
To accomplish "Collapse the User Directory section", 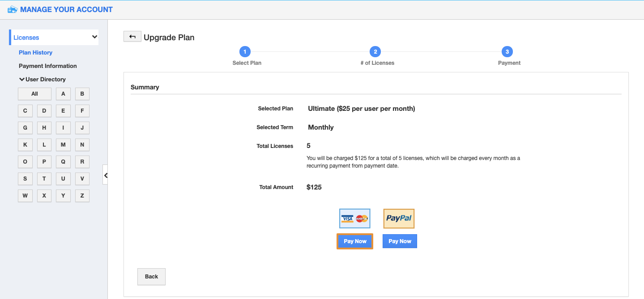I will tap(22, 79).
